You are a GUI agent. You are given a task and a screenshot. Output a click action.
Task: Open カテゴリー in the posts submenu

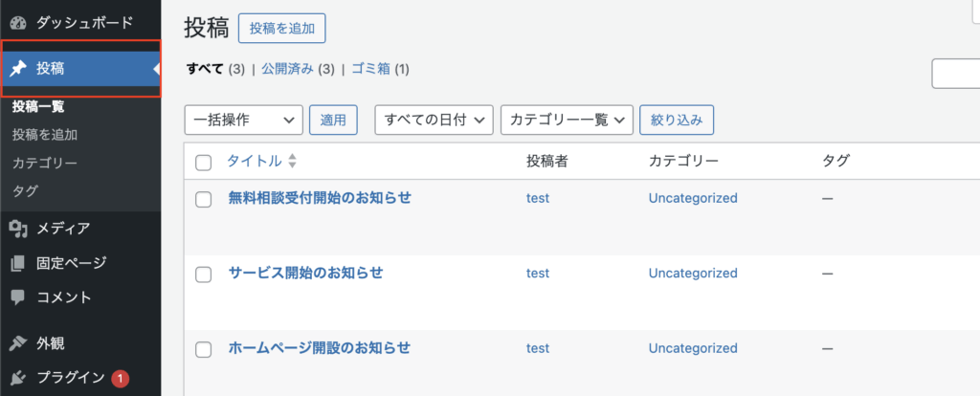click(x=45, y=163)
